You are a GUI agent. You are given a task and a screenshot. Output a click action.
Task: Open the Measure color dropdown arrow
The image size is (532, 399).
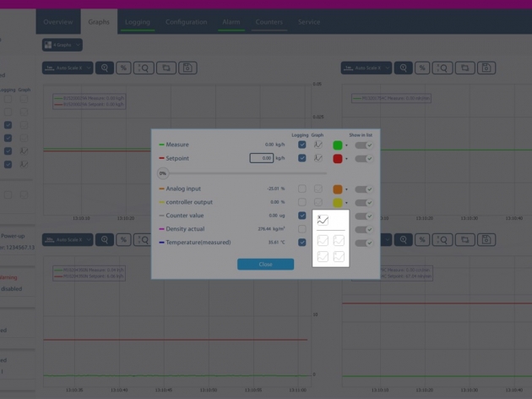pyautogui.click(x=346, y=145)
